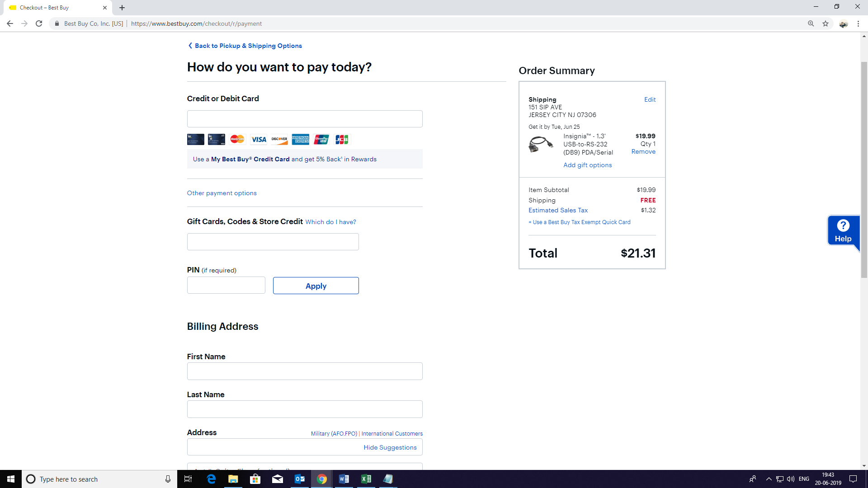Click Hide Suggestions in Address field
Screen dimensions: 868x488
(x=390, y=447)
